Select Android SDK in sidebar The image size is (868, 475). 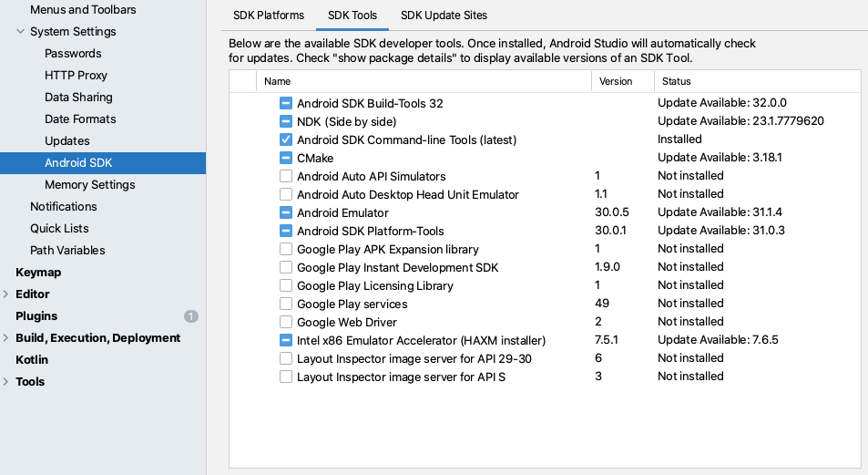(x=103, y=163)
